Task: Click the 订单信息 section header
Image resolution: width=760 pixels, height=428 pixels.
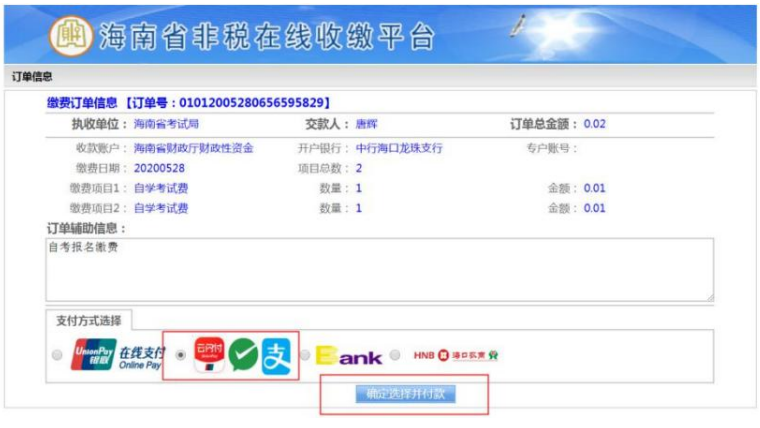Action: (32, 76)
